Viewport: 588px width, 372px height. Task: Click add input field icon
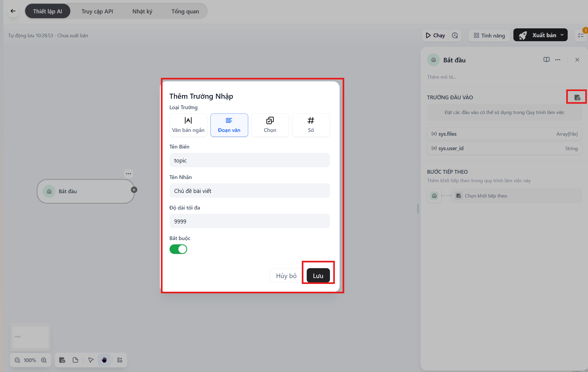pos(577,97)
